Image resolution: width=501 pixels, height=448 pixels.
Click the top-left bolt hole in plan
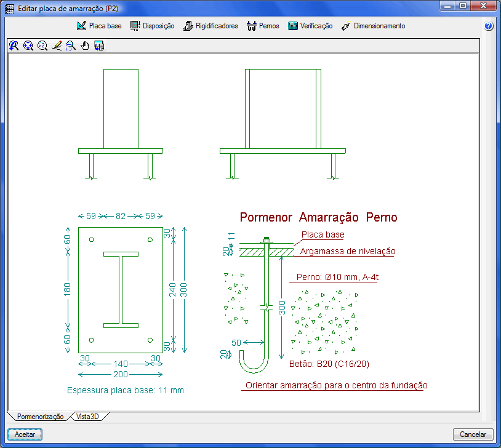click(x=91, y=239)
